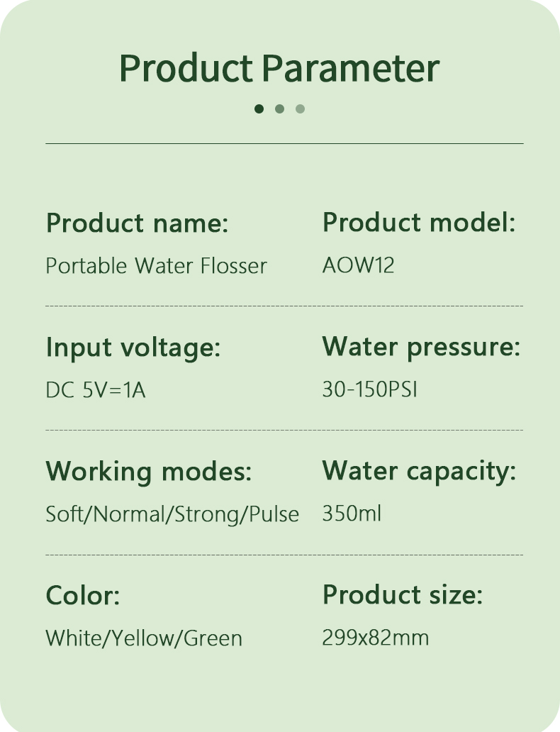
Task: Select the third, lightest pagination dot
Action: 300,109
